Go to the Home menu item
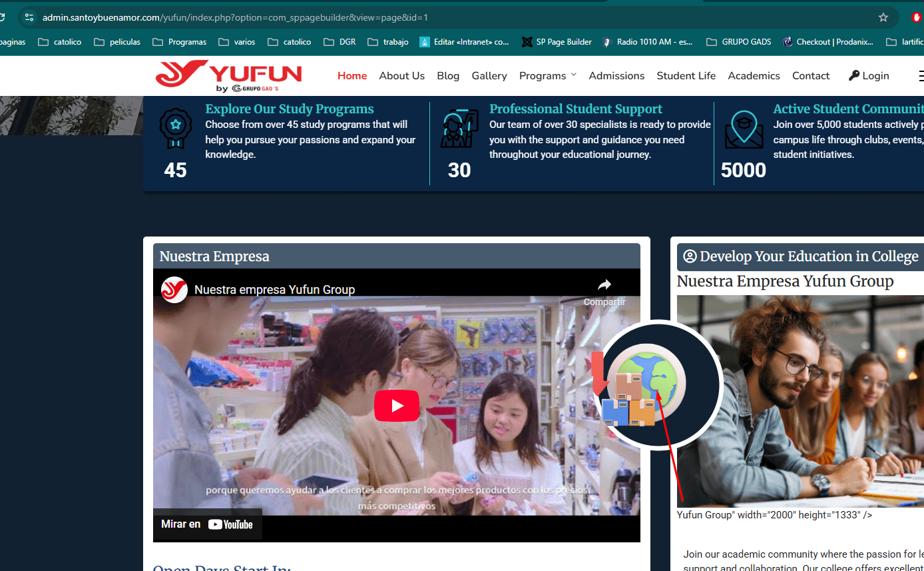 [x=352, y=76]
